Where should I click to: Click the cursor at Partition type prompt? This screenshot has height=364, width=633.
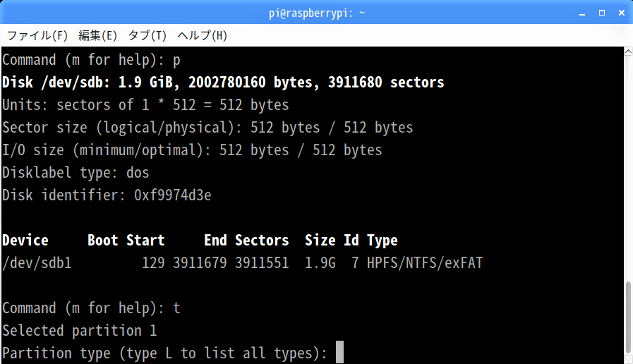(339, 352)
